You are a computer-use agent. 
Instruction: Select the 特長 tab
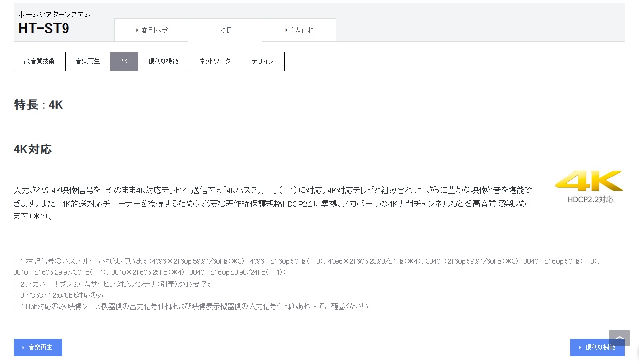coord(225,30)
